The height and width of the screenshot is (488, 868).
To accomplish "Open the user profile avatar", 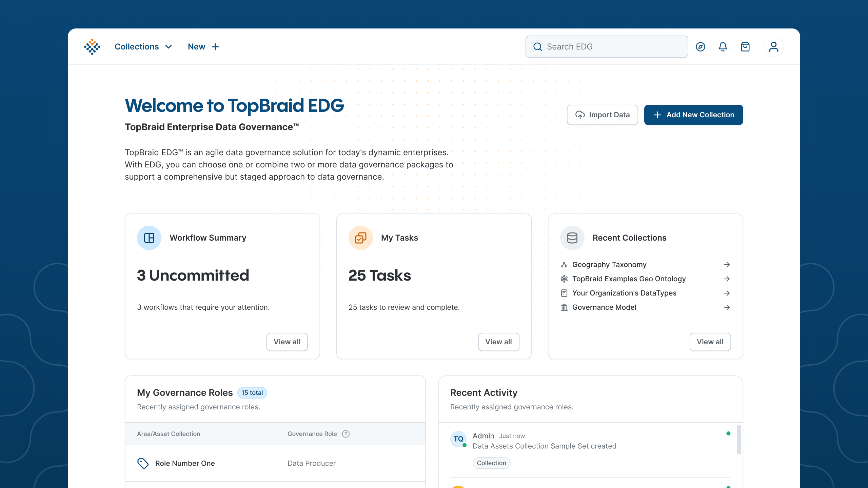I will (x=773, y=47).
